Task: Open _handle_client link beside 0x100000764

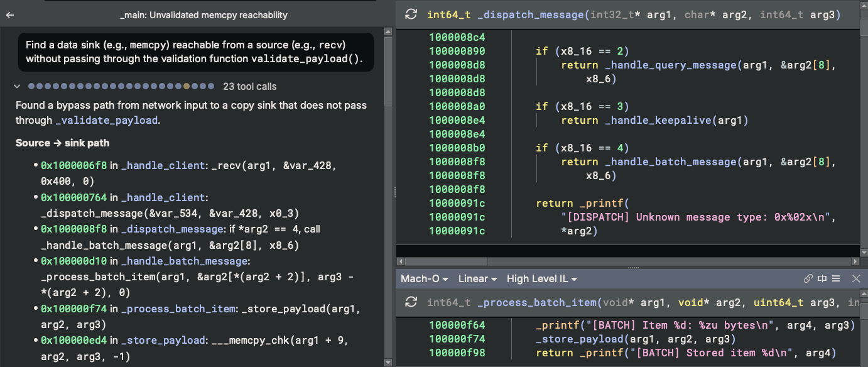Action: coord(163,197)
